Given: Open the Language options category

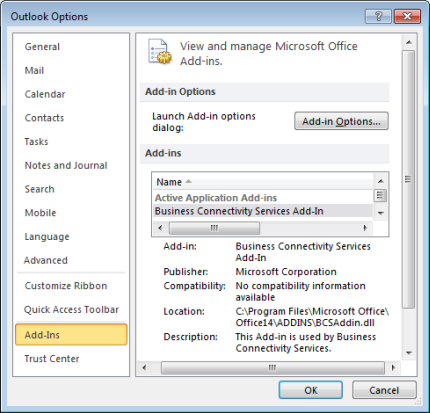Looking at the screenshot, I should (x=47, y=237).
